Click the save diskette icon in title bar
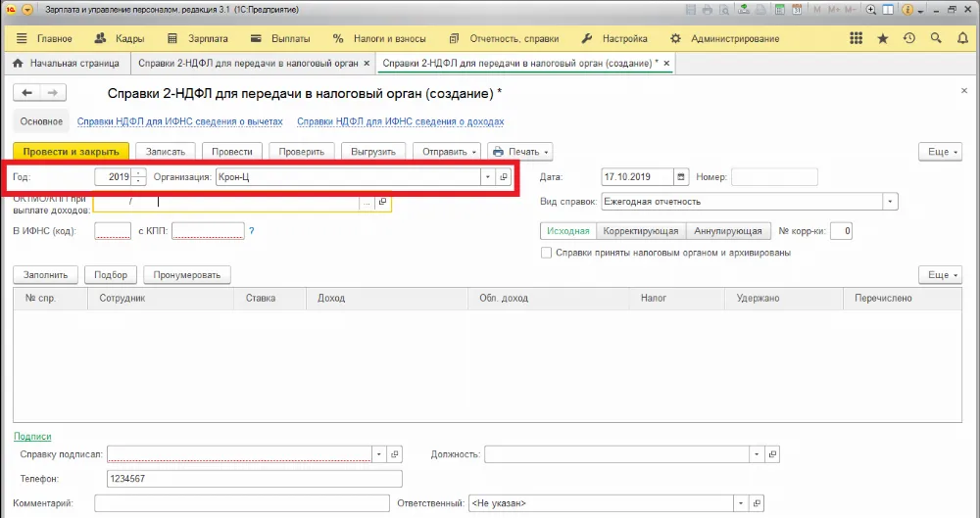 pos(691,10)
